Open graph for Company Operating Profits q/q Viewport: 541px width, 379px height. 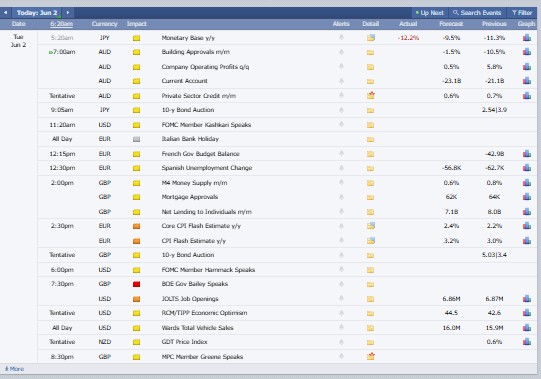527,67
